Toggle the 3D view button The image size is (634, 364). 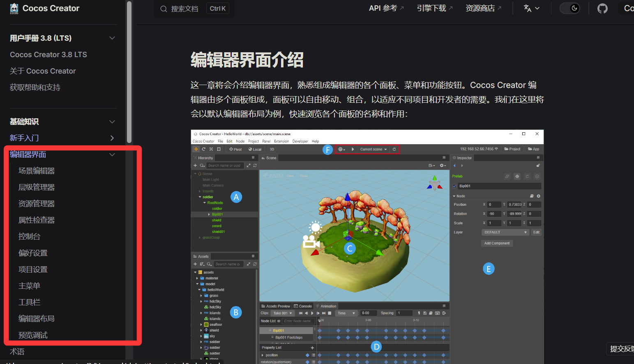[272, 149]
